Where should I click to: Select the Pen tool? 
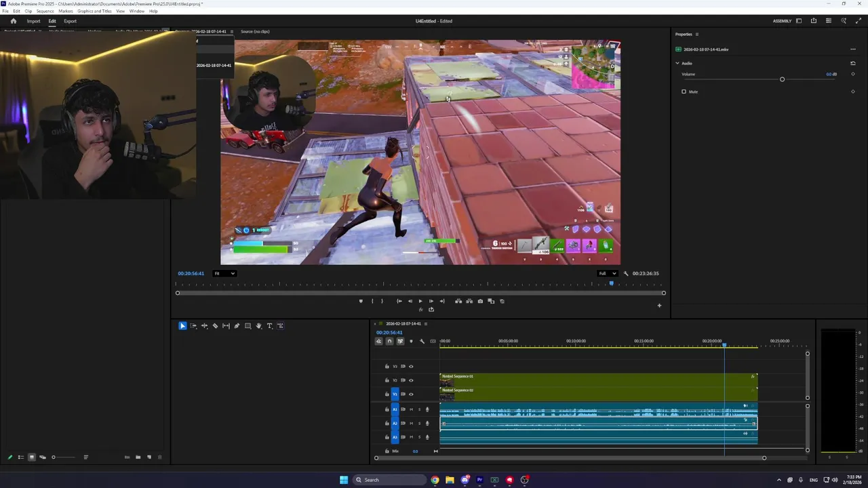237,326
